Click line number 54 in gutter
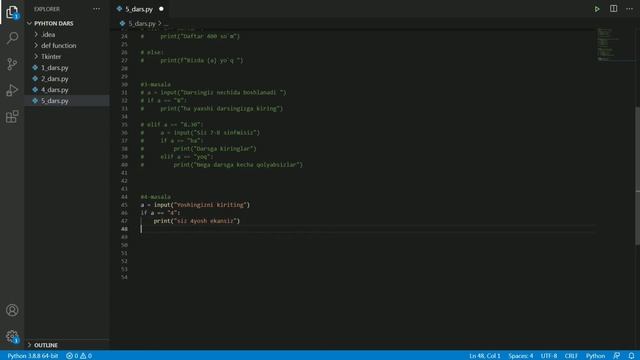Image resolution: width=640 pixels, height=360 pixels. (x=124, y=277)
